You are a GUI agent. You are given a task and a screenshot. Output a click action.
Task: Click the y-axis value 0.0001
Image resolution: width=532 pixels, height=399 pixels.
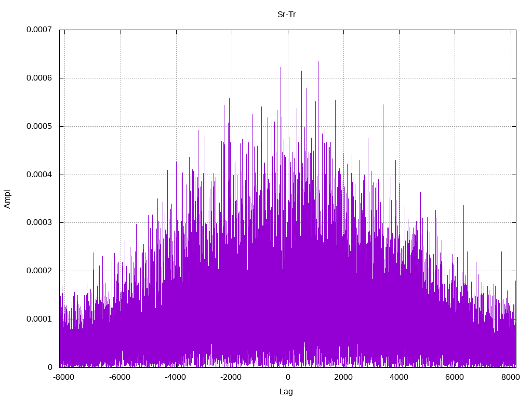[x=39, y=320]
